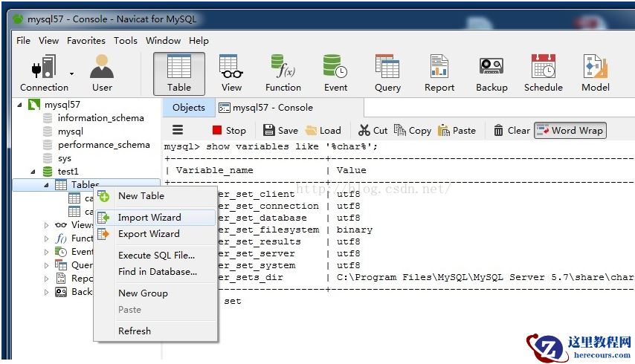Open the Favorites menu

(x=86, y=40)
